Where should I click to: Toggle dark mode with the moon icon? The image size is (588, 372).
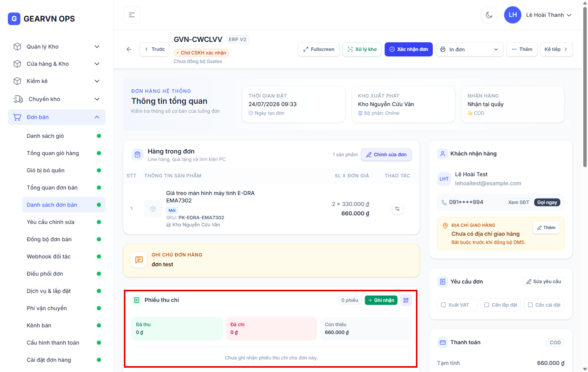[x=489, y=15]
